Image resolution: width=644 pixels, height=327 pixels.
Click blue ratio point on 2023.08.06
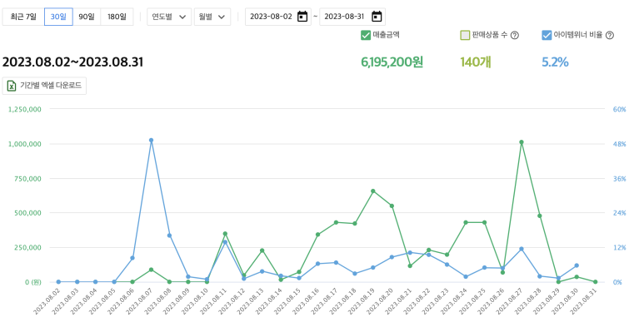(132, 258)
